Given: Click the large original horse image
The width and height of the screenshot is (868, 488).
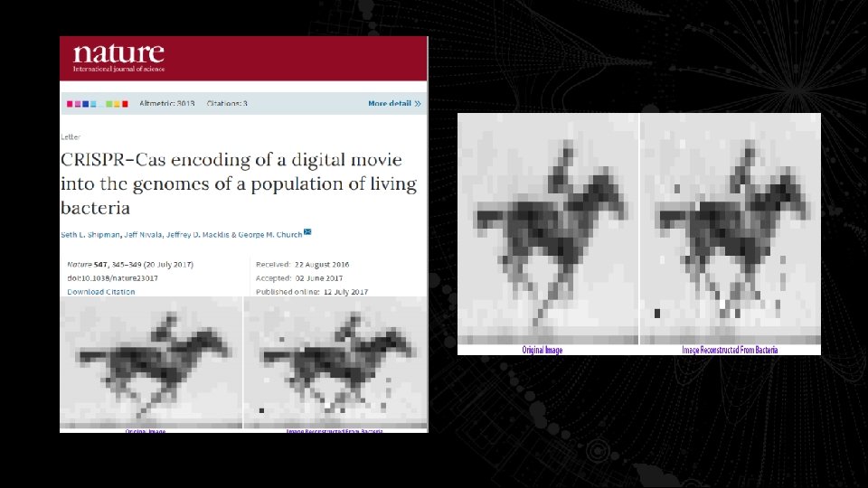Looking at the screenshot, I should tap(548, 229).
